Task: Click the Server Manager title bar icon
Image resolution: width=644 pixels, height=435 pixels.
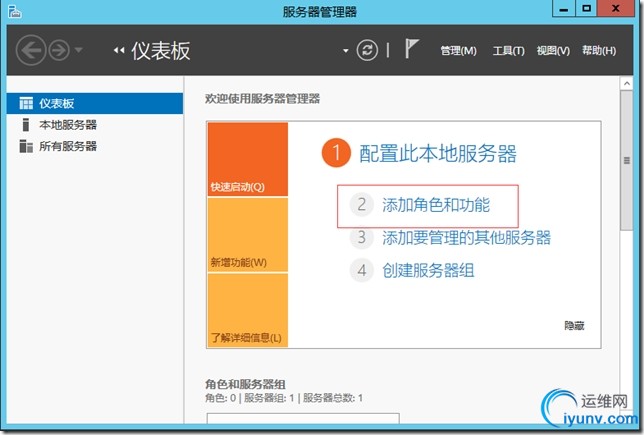Action: coord(15,11)
